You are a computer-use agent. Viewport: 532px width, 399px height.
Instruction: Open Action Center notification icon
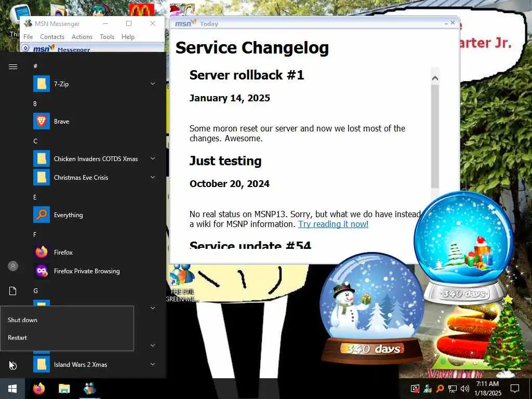tap(515, 389)
